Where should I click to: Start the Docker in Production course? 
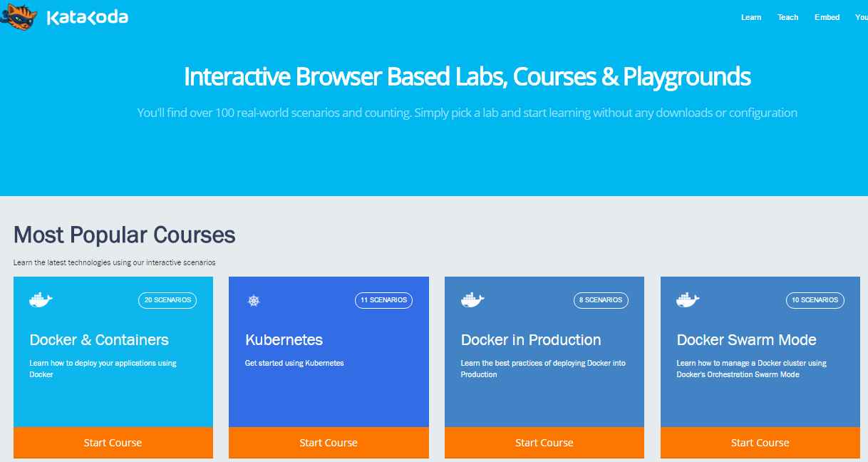pyautogui.click(x=544, y=443)
